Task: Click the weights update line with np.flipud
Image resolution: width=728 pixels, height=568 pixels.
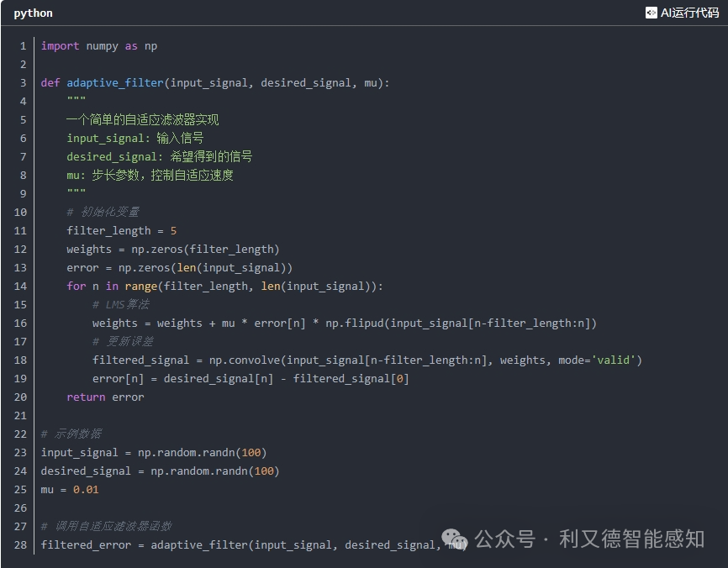Action: [344, 323]
